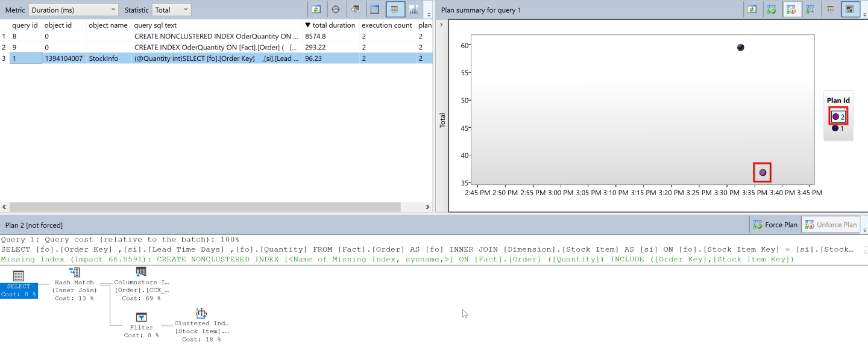The image size is (868, 353).
Task: Open the Metric dropdown showing Duration (ms)
Action: tap(74, 10)
